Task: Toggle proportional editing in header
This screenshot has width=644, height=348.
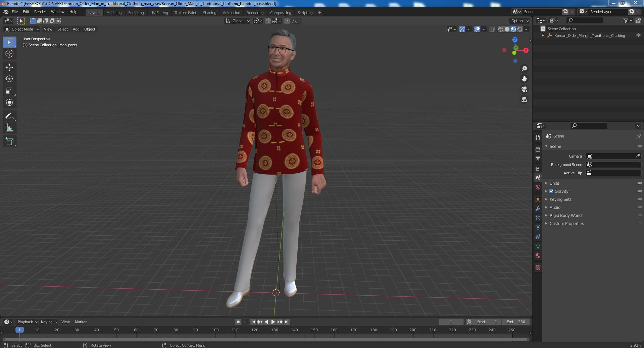Action: (x=287, y=21)
